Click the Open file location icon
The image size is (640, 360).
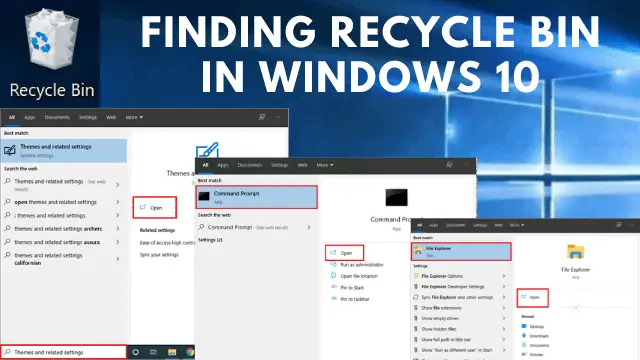[x=333, y=276]
